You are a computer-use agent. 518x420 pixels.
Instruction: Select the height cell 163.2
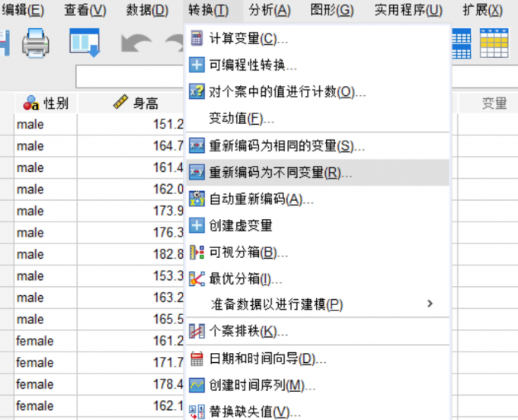tap(130, 297)
